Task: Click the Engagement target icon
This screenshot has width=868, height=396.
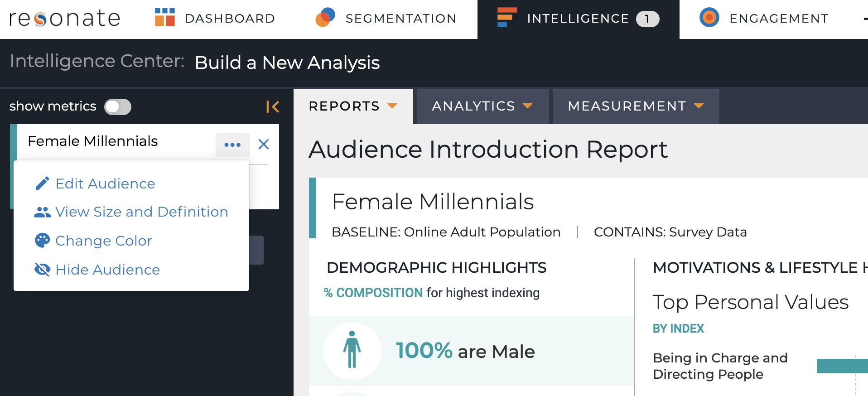Action: pos(709,18)
